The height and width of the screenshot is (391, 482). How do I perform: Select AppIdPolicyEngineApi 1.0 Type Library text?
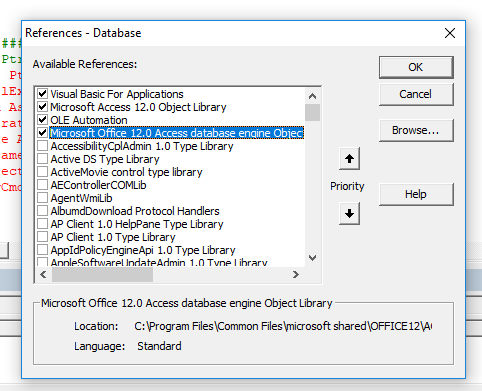pos(143,250)
